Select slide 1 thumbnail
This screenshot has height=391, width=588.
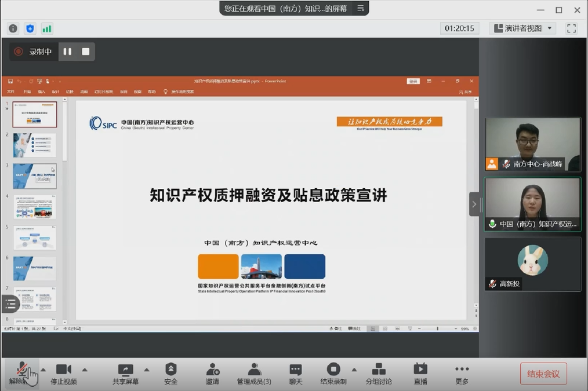pyautogui.click(x=35, y=115)
